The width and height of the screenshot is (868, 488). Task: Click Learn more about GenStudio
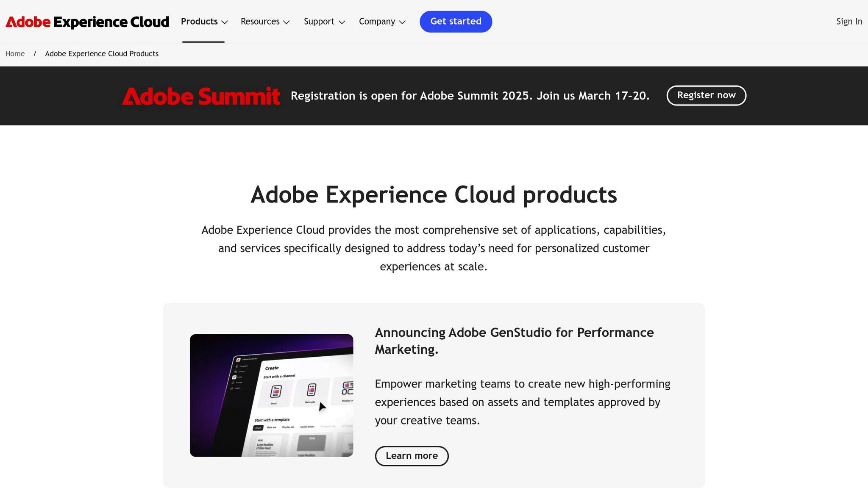click(x=411, y=456)
